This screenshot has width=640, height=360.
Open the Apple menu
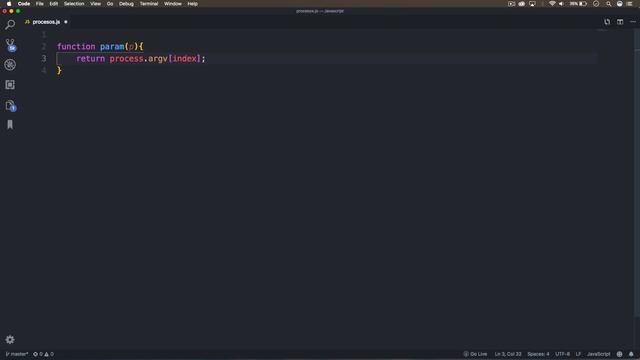[9, 4]
